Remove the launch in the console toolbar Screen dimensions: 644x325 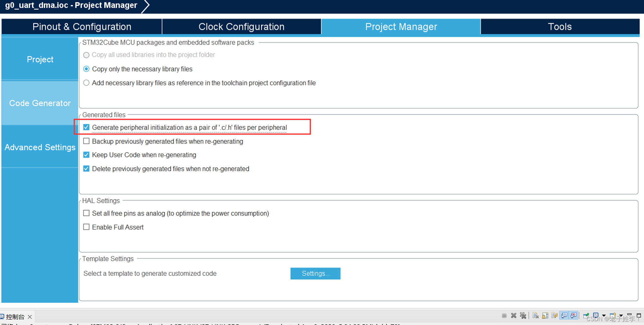coord(514,315)
